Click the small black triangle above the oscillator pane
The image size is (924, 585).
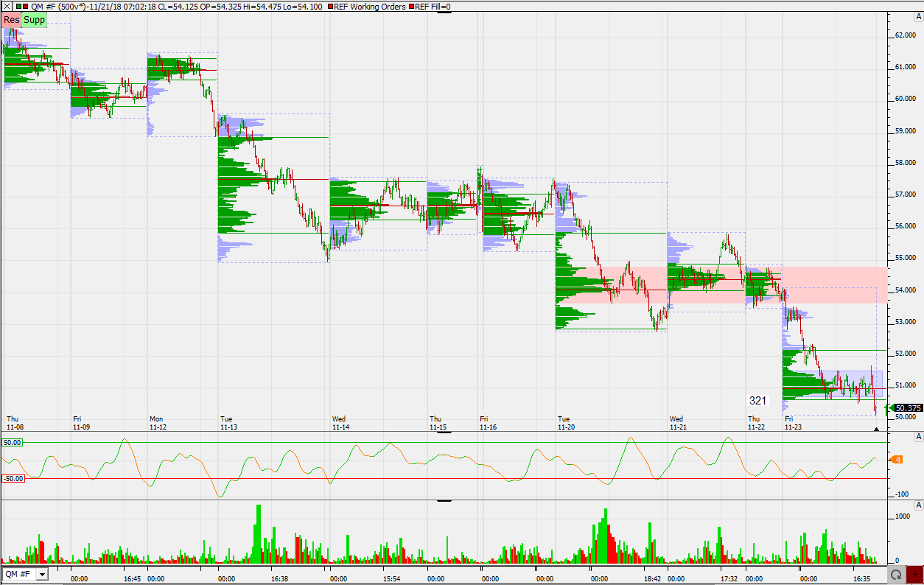pos(876,428)
